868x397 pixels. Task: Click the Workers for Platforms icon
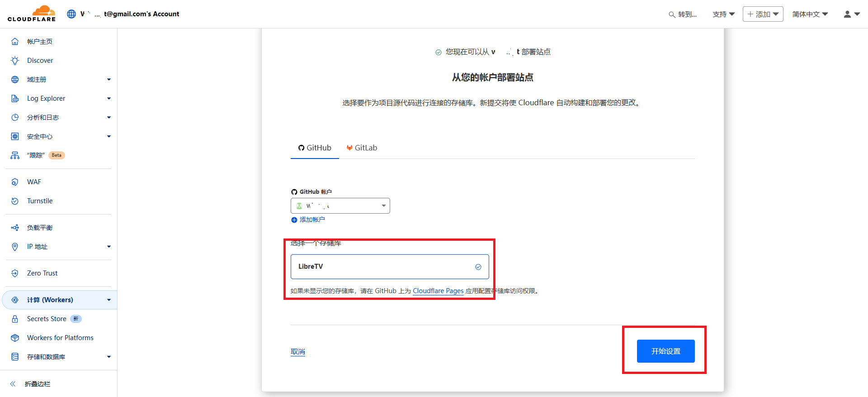click(x=15, y=338)
